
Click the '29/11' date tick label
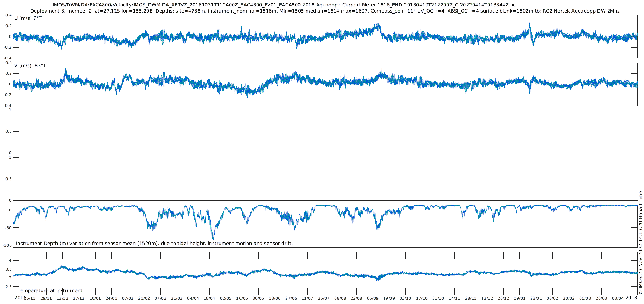coord(46,298)
